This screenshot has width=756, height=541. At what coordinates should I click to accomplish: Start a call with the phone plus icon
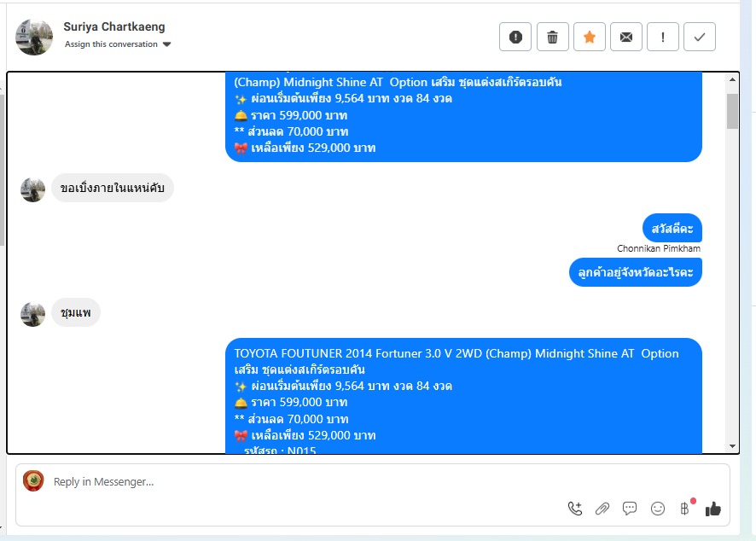coord(575,509)
